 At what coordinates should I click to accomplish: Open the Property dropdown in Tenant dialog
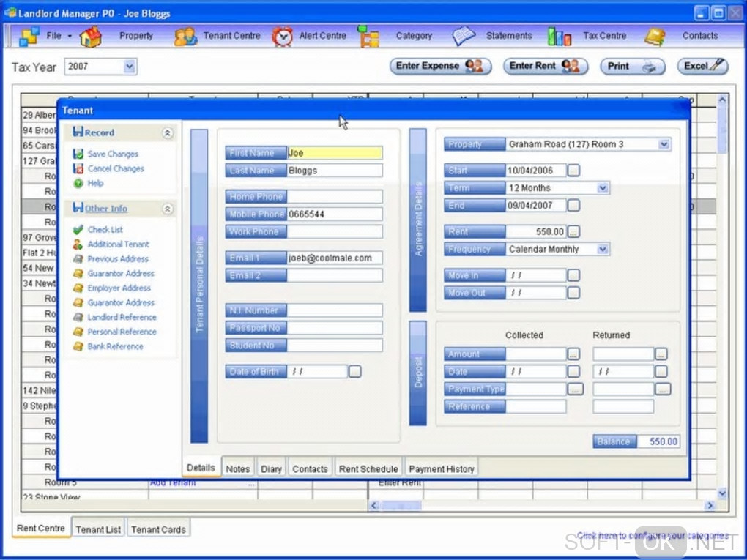coord(664,144)
